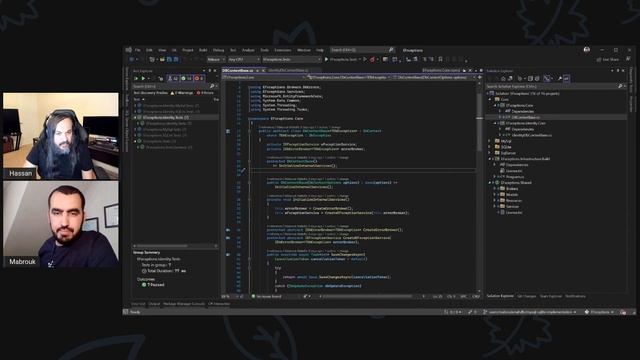Open the startup project dropdown

point(291,60)
